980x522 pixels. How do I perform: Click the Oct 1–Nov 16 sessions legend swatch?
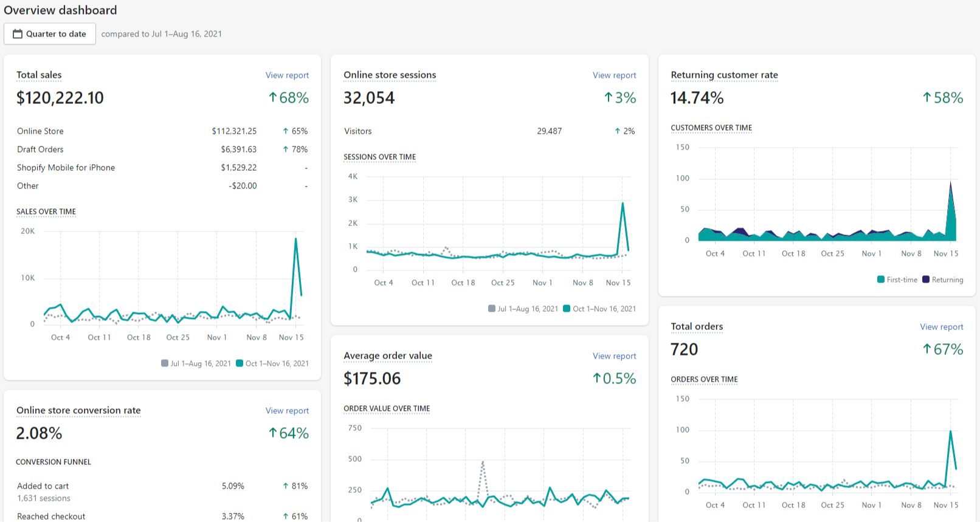tap(567, 309)
